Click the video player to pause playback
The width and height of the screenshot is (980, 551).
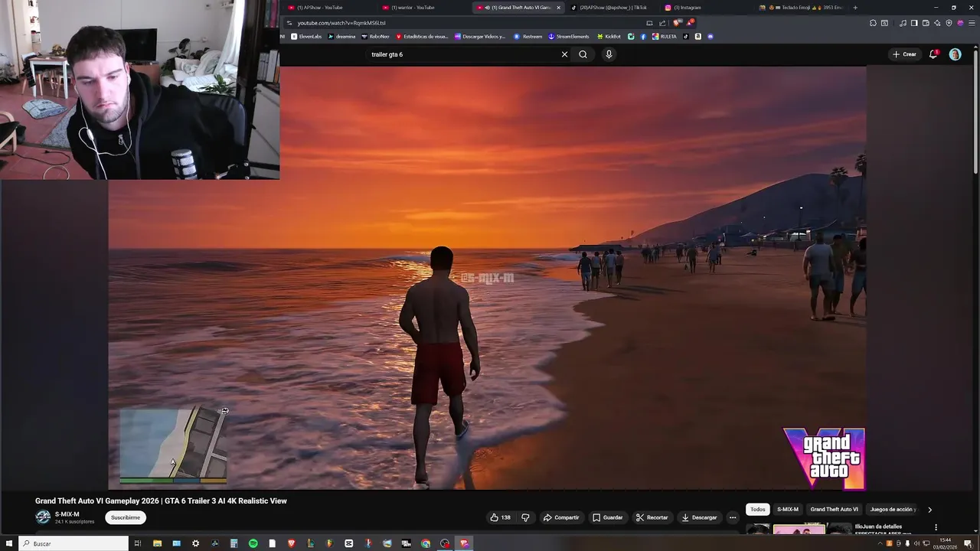pos(487,278)
